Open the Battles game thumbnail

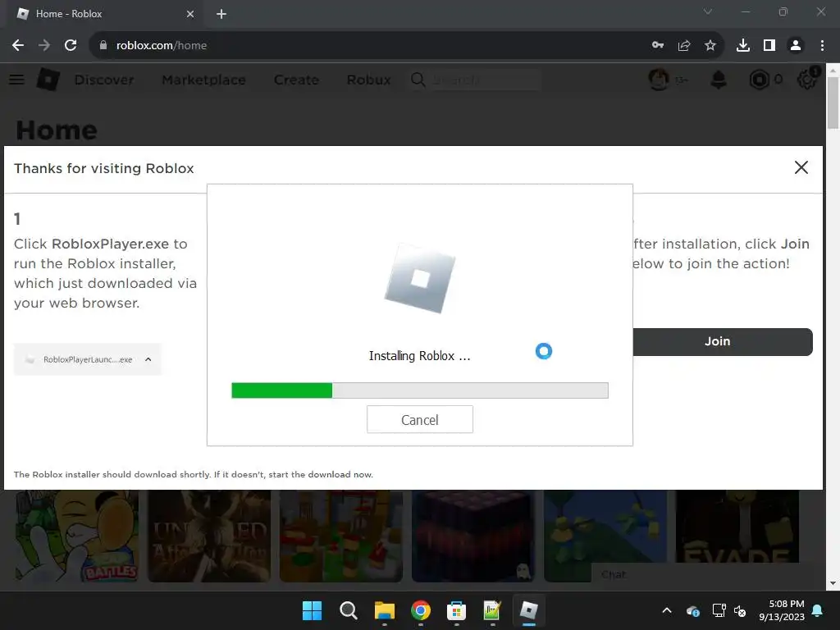click(x=76, y=536)
